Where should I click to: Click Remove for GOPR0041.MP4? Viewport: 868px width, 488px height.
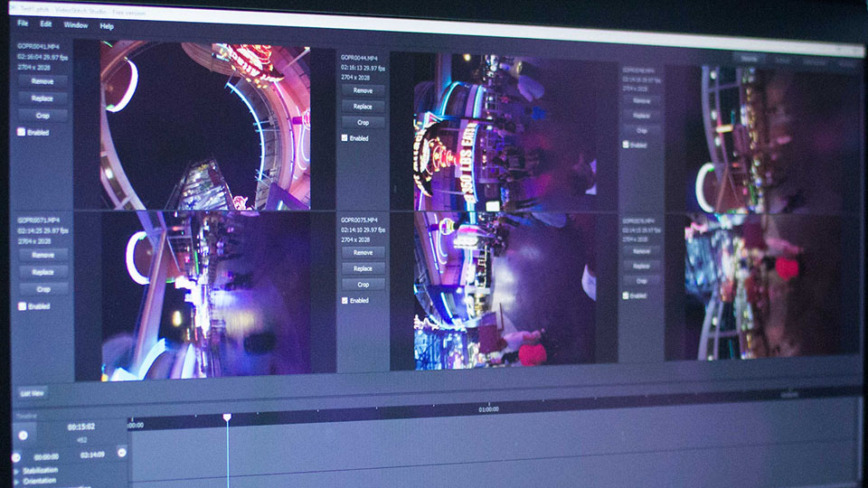click(x=42, y=80)
